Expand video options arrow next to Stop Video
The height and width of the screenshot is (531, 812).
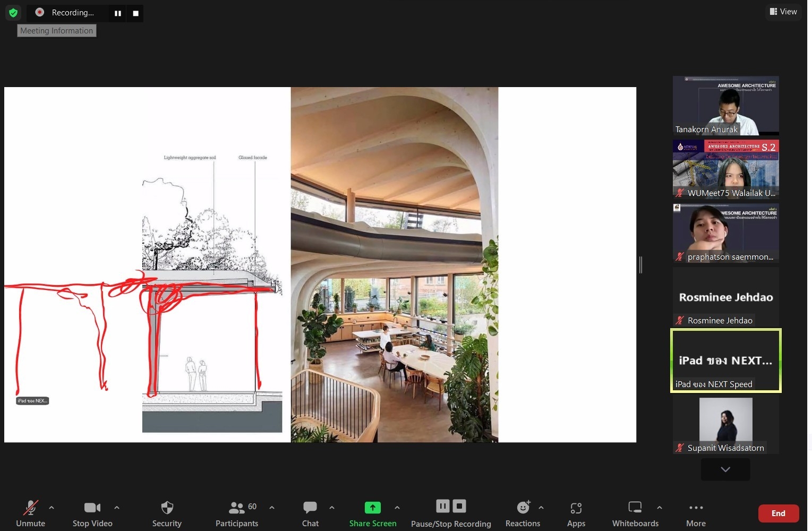[117, 508]
